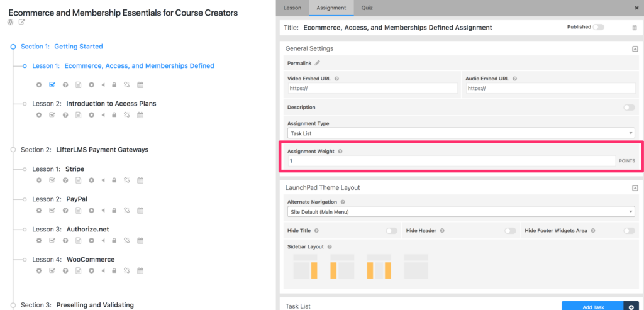Switch to the Quiz tab

tap(367, 8)
